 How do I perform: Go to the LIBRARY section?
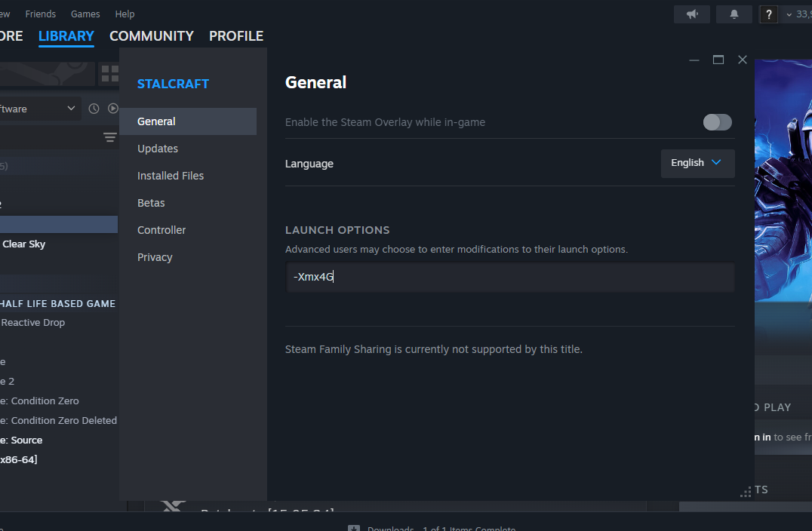click(x=66, y=36)
